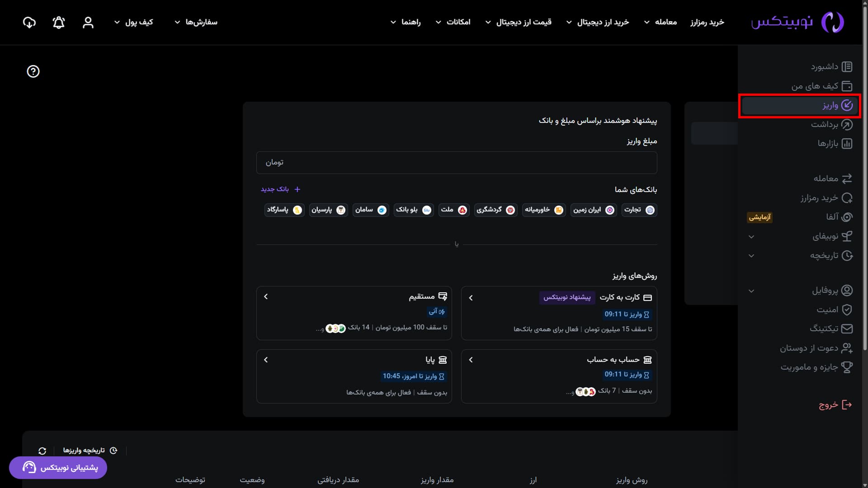Open جایزه و ماموریت in sidebar
868x488 pixels.
pyautogui.click(x=816, y=367)
